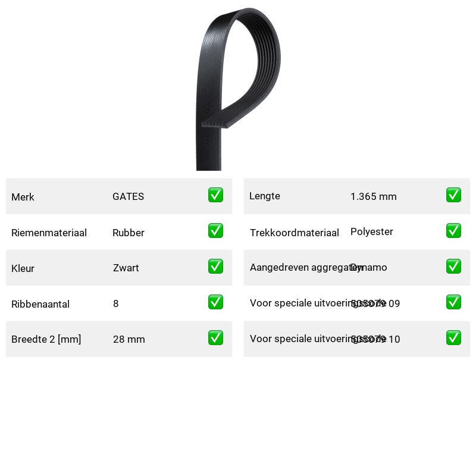Image resolution: width=476 pixels, height=476 pixels.
Task: Click the checkmark in the 09 row
Action: [x=453, y=302]
